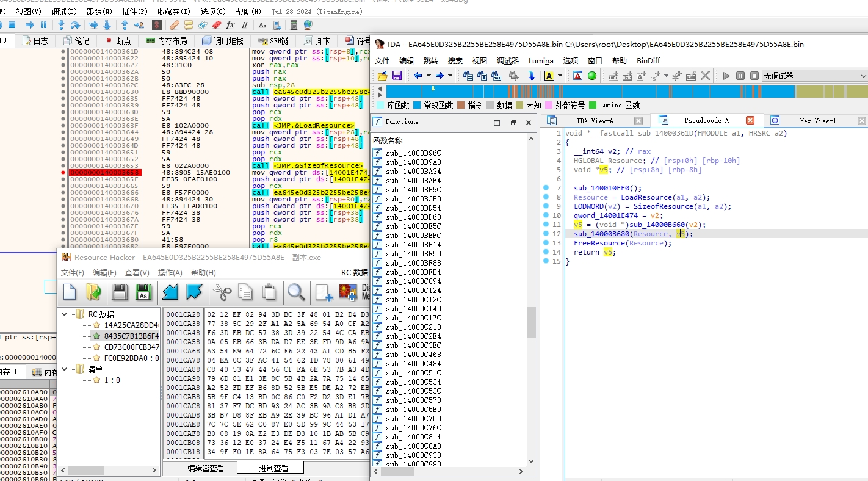Viewport: 868px width, 481px height.
Task: Click the open file icon in IDA toolbar
Action: tap(383, 76)
